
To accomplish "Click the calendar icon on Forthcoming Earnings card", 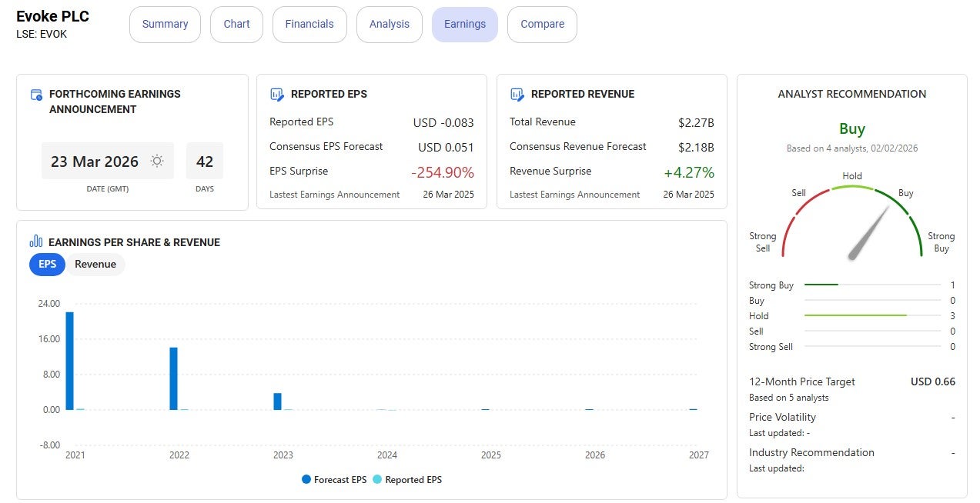I will coord(36,94).
